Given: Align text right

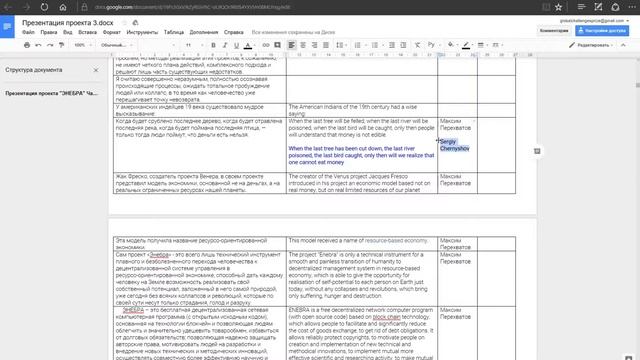Looking at the screenshot, I should (x=314, y=45).
